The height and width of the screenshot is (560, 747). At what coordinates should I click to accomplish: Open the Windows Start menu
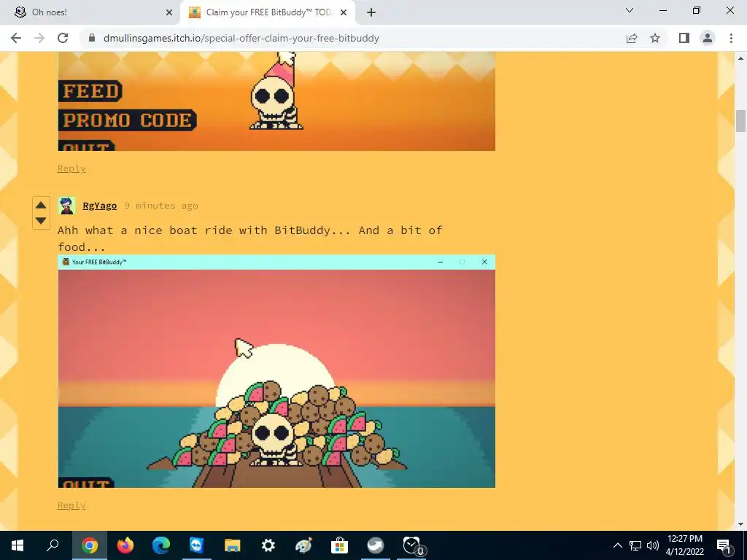[18, 545]
